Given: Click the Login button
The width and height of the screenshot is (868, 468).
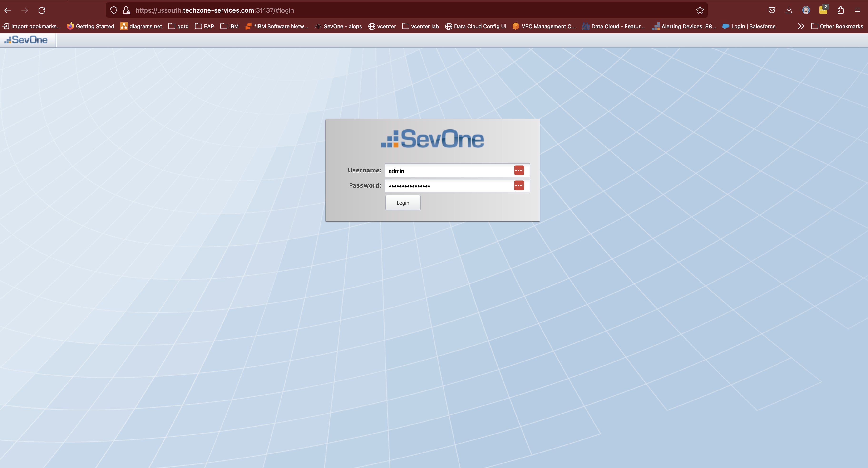Looking at the screenshot, I should [403, 203].
